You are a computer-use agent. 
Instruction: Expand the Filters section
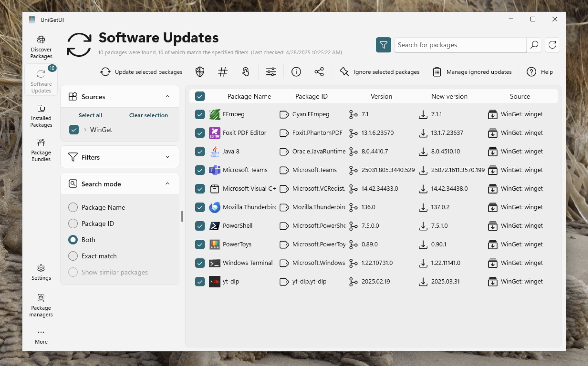pos(167,157)
